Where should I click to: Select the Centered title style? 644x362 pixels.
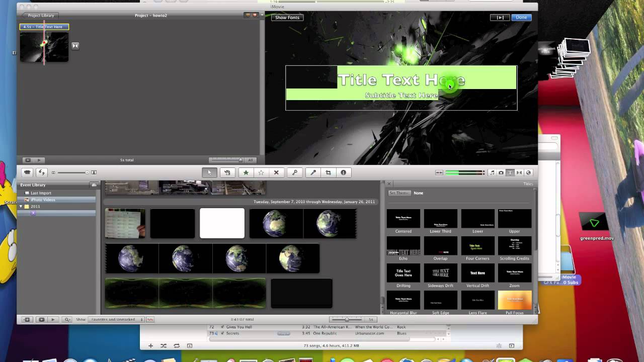(403, 221)
